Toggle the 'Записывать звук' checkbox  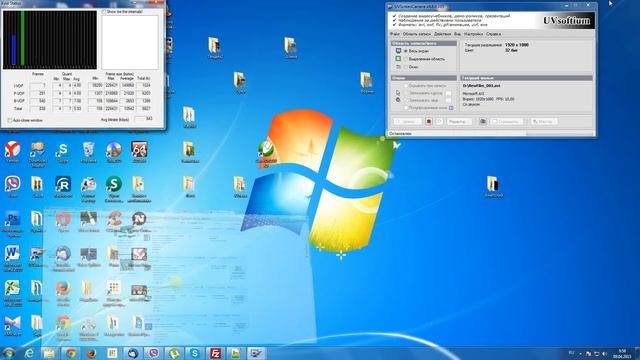coord(406,100)
